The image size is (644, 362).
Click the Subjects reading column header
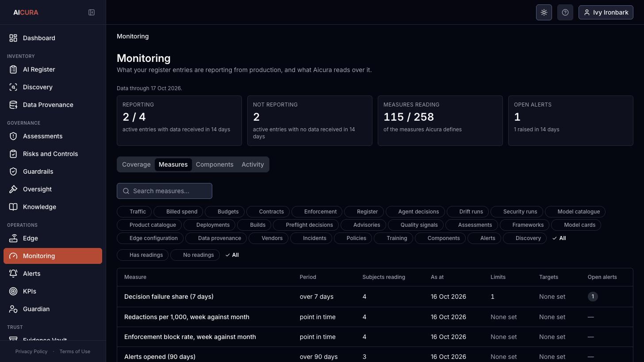383,277
